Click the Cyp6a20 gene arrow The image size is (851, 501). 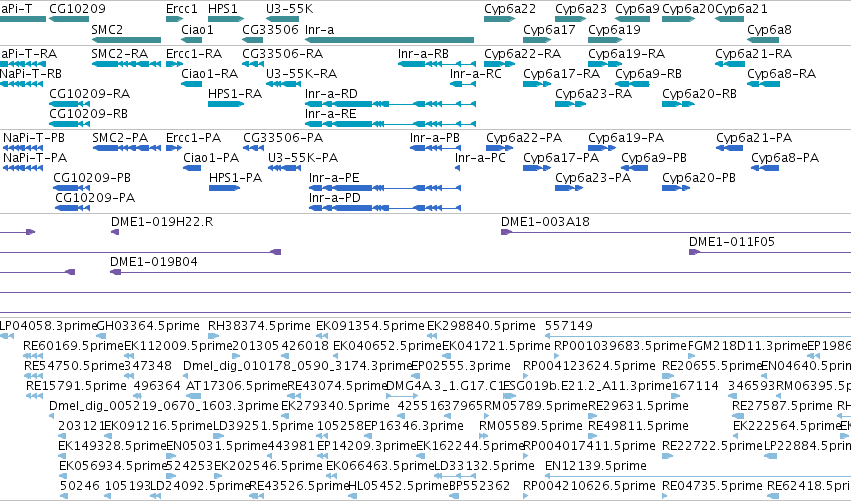[678, 19]
